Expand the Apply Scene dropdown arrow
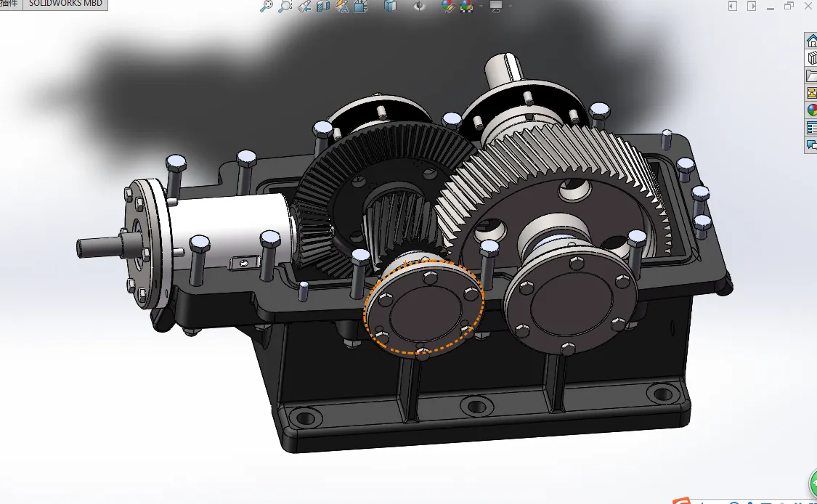Viewport: 817px width, 504px height. click(x=481, y=7)
